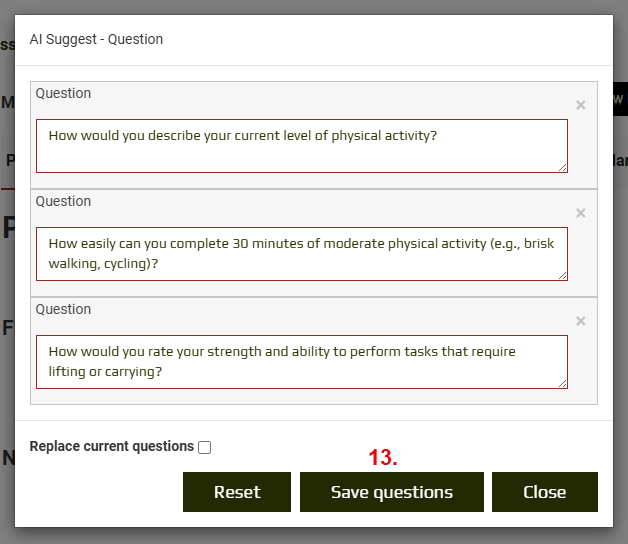Click resize handle of first question textarea
The height and width of the screenshot is (544, 628).
[x=563, y=167]
